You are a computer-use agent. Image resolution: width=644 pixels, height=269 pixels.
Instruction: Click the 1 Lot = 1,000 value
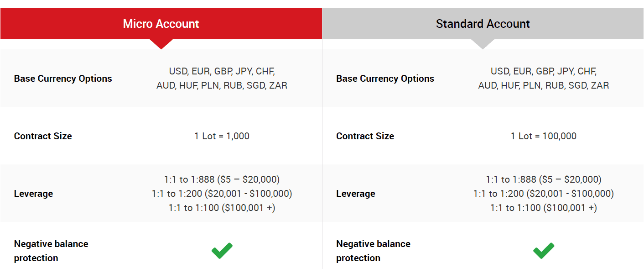(222, 136)
